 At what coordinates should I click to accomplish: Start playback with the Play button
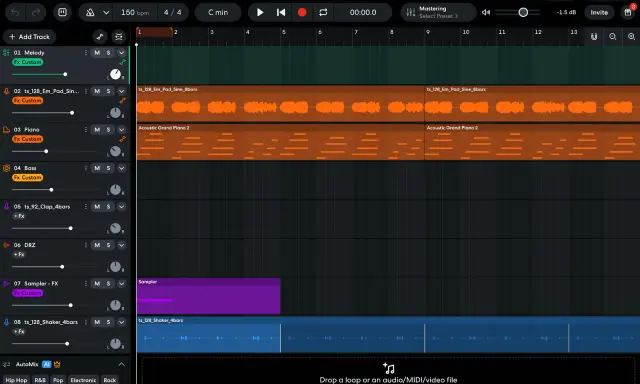[x=260, y=12]
